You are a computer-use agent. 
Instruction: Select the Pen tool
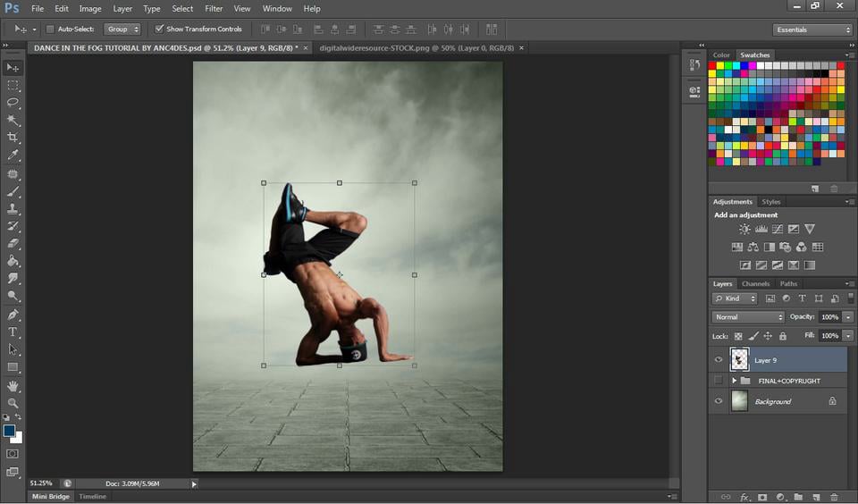click(x=13, y=315)
